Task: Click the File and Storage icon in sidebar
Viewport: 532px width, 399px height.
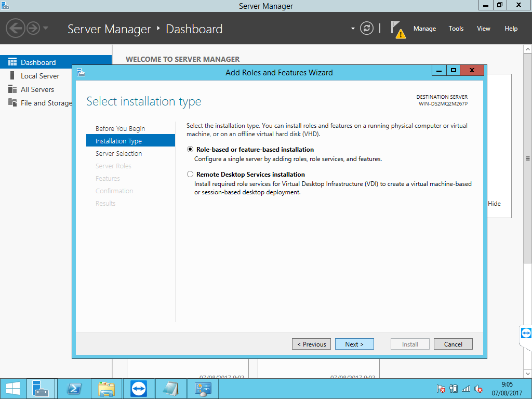Action: click(x=12, y=102)
